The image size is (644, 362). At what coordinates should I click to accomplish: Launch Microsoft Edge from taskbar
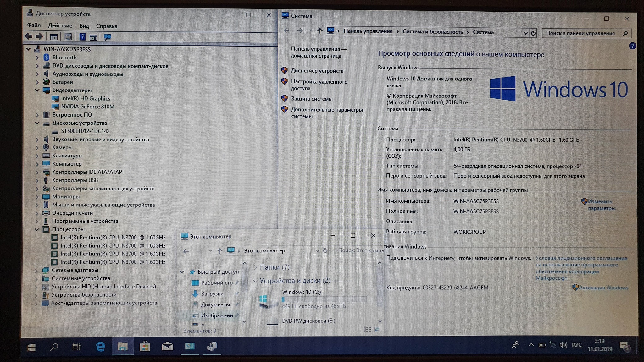pos(100,347)
